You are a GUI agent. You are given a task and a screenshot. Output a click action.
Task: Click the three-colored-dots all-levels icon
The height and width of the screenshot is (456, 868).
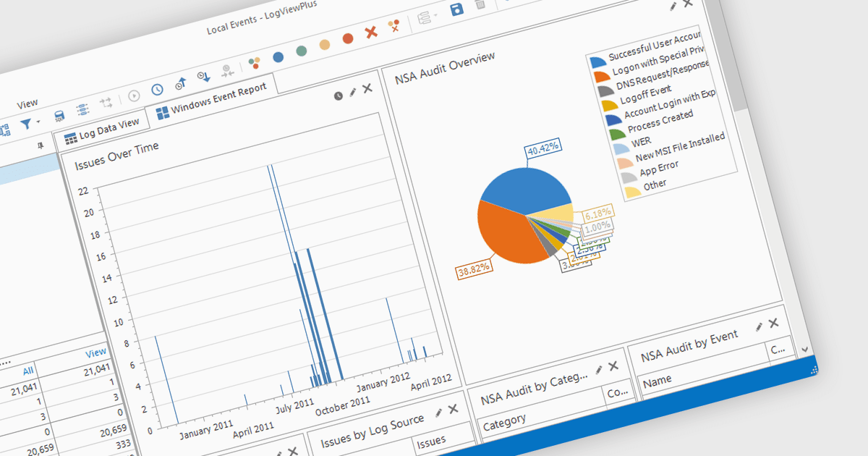pos(254,63)
